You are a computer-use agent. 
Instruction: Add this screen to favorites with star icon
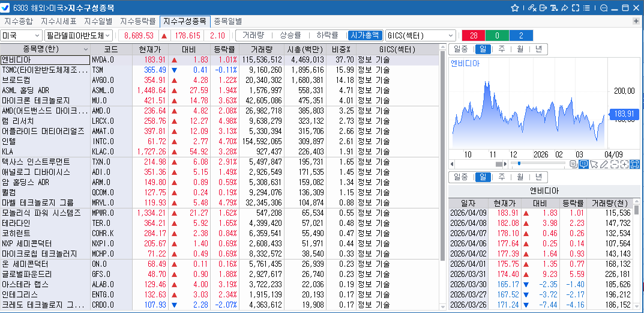coord(514,8)
